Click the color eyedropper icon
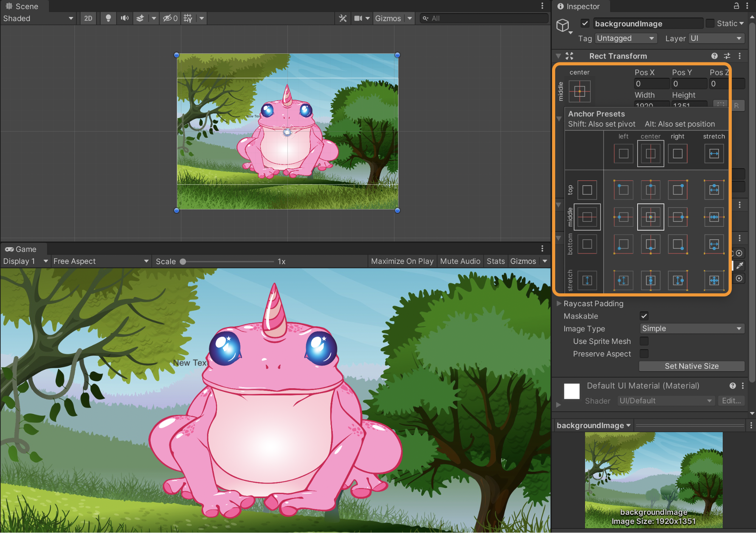This screenshot has height=533, width=756. (x=739, y=265)
